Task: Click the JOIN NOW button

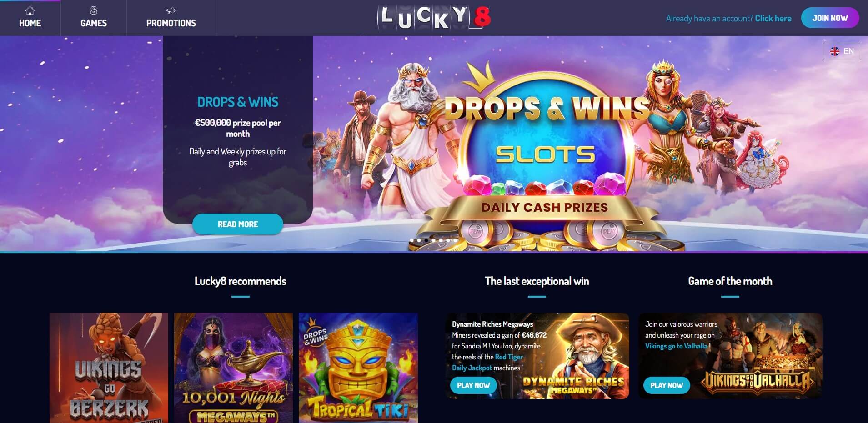Action: (x=830, y=18)
